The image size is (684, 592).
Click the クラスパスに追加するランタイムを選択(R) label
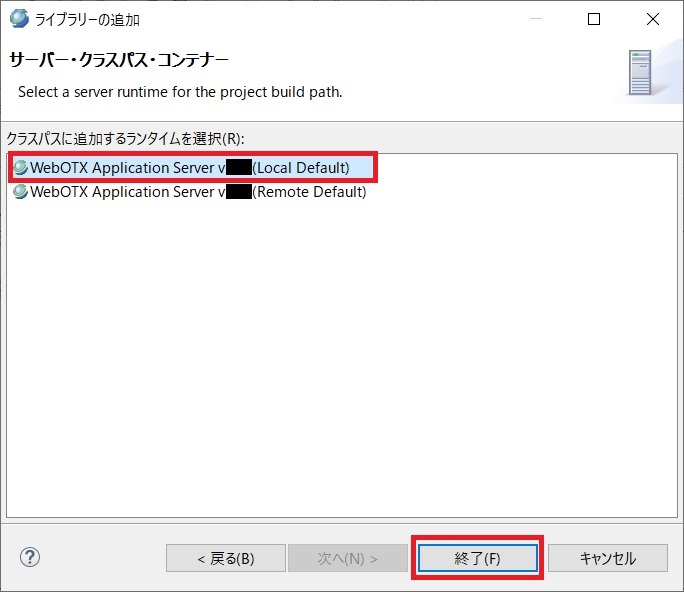pos(125,137)
